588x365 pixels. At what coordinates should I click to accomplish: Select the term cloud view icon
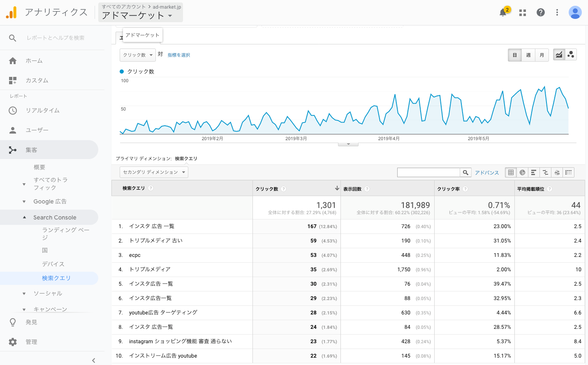point(557,173)
